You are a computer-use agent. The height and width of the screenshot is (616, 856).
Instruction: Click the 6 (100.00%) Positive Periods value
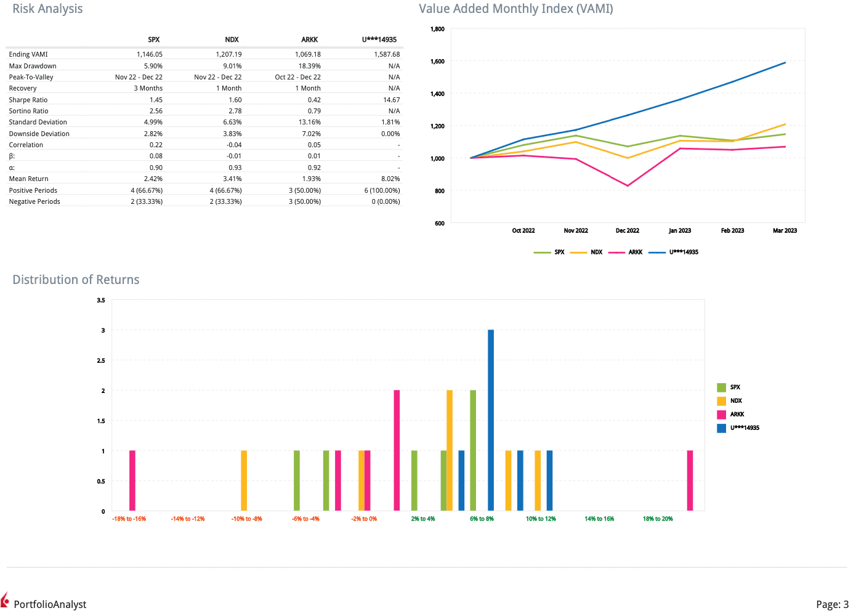(x=382, y=190)
